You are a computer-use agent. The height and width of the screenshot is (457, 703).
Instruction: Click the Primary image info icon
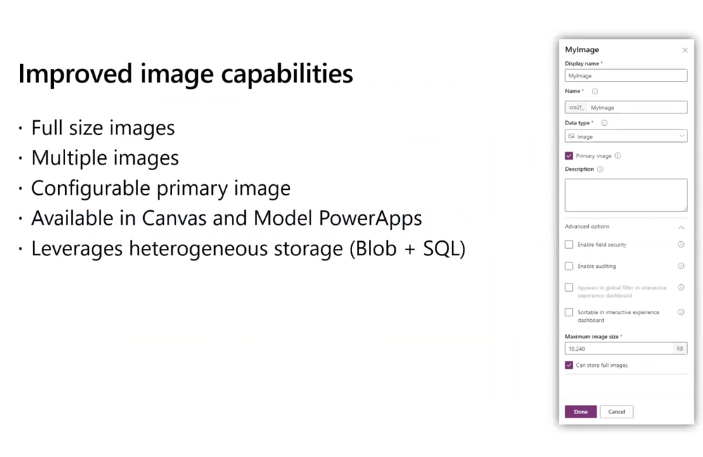(618, 155)
